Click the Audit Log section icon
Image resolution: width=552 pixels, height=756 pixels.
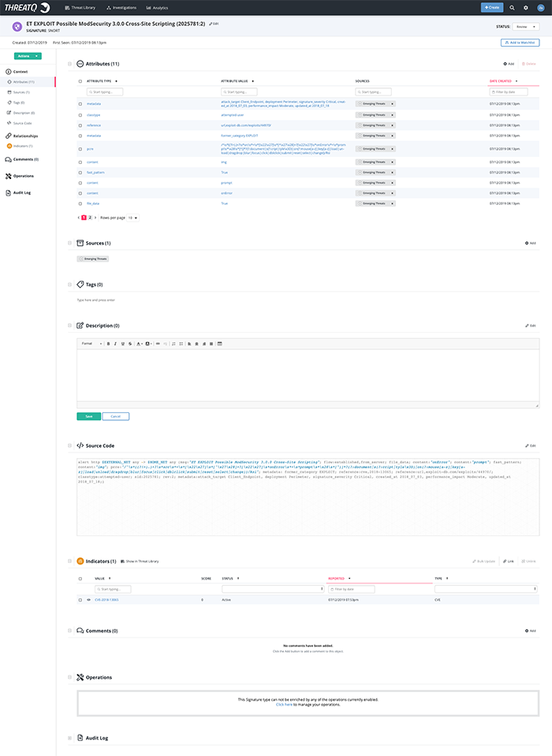[x=80, y=738]
